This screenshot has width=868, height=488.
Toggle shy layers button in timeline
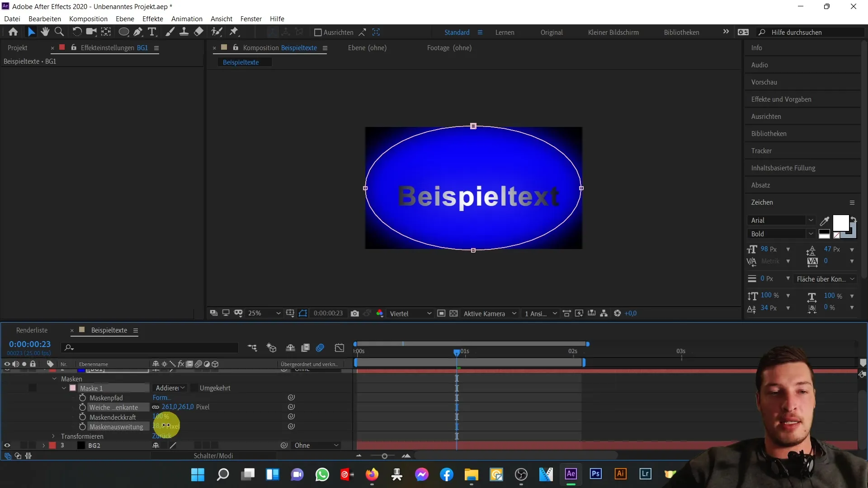pyautogui.click(x=290, y=348)
